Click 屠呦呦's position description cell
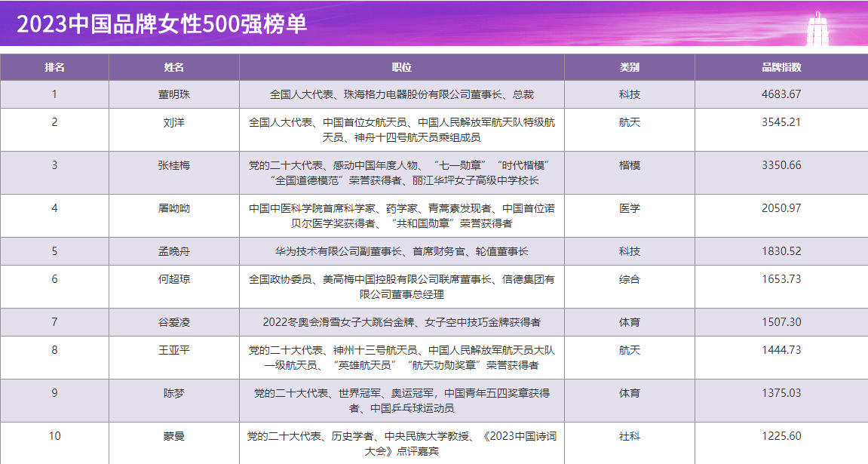This screenshot has width=868, height=464. pyautogui.click(x=401, y=216)
